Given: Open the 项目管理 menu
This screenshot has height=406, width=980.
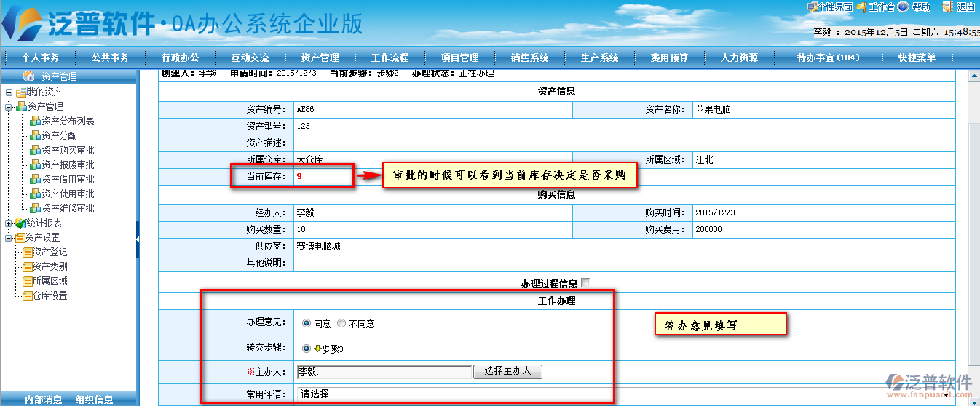Looking at the screenshot, I should [x=460, y=58].
